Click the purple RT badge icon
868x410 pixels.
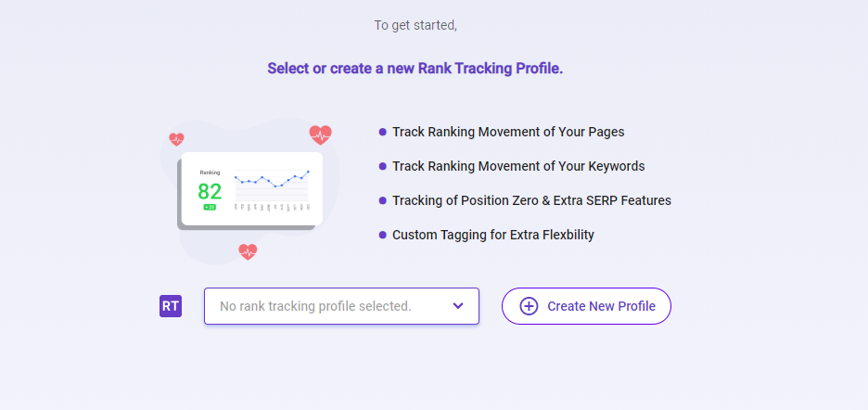pyautogui.click(x=171, y=306)
